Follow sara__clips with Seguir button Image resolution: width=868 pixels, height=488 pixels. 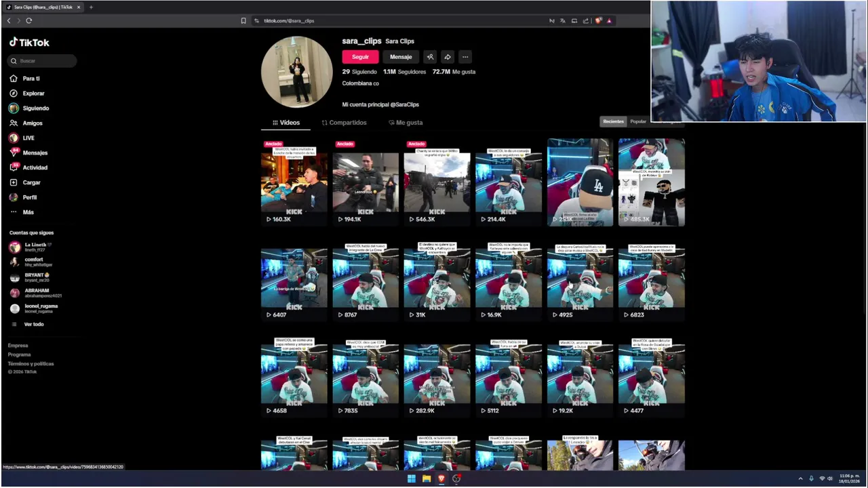tap(360, 57)
